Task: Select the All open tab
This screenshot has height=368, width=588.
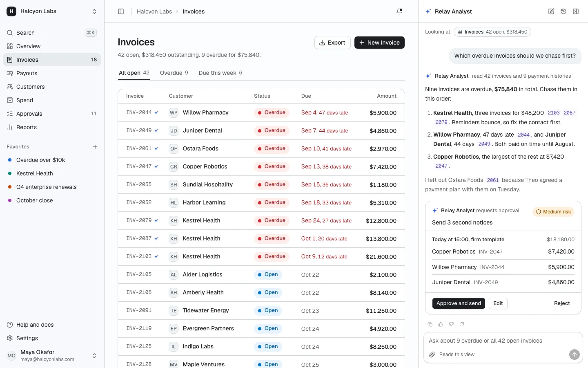Action: pos(134,73)
